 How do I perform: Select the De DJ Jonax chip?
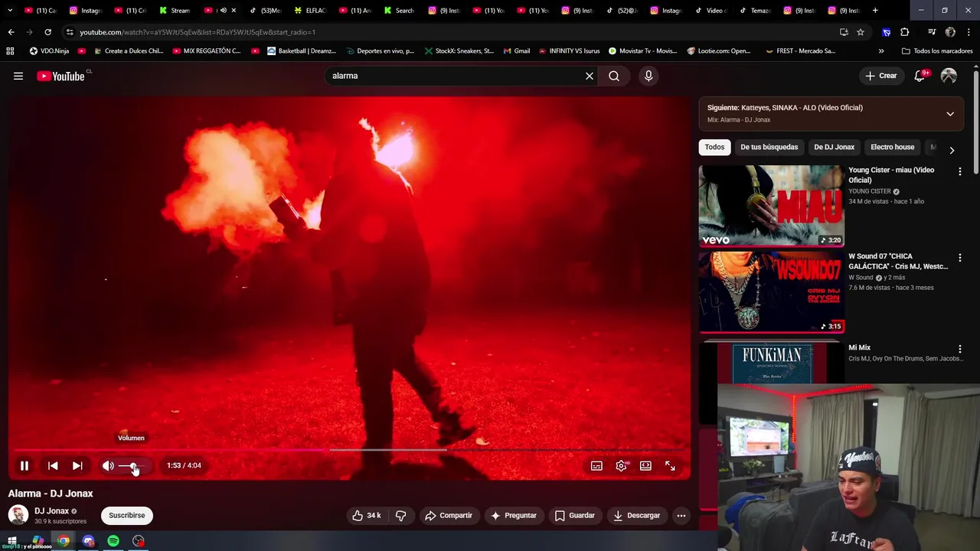tap(834, 147)
